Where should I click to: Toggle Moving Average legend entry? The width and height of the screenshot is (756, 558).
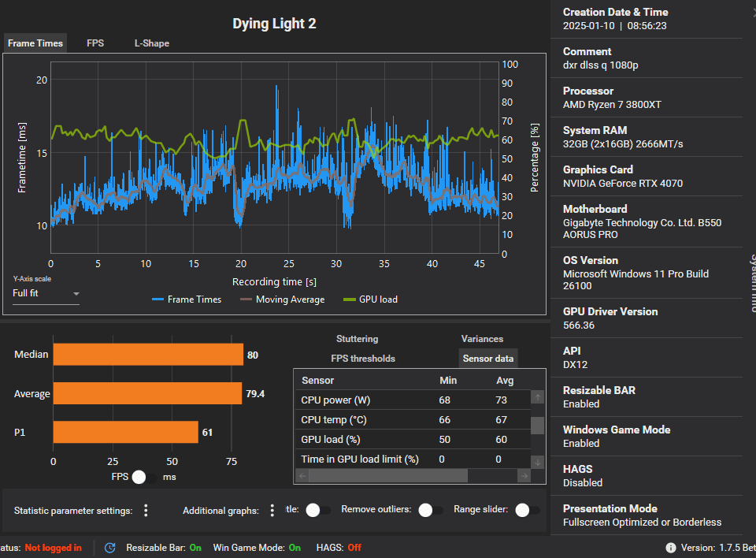(283, 299)
